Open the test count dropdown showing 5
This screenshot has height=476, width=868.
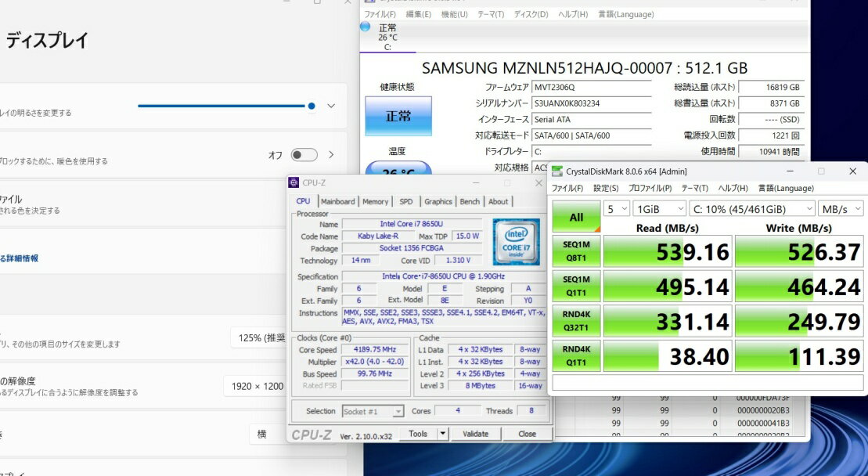tap(617, 209)
